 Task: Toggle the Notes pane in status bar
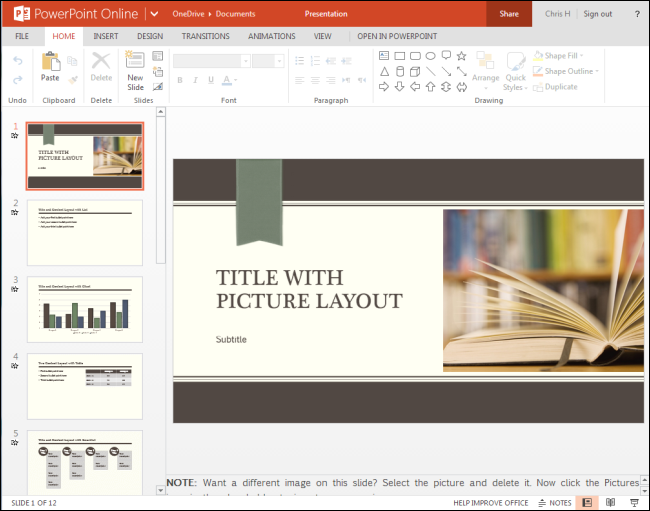(x=555, y=502)
